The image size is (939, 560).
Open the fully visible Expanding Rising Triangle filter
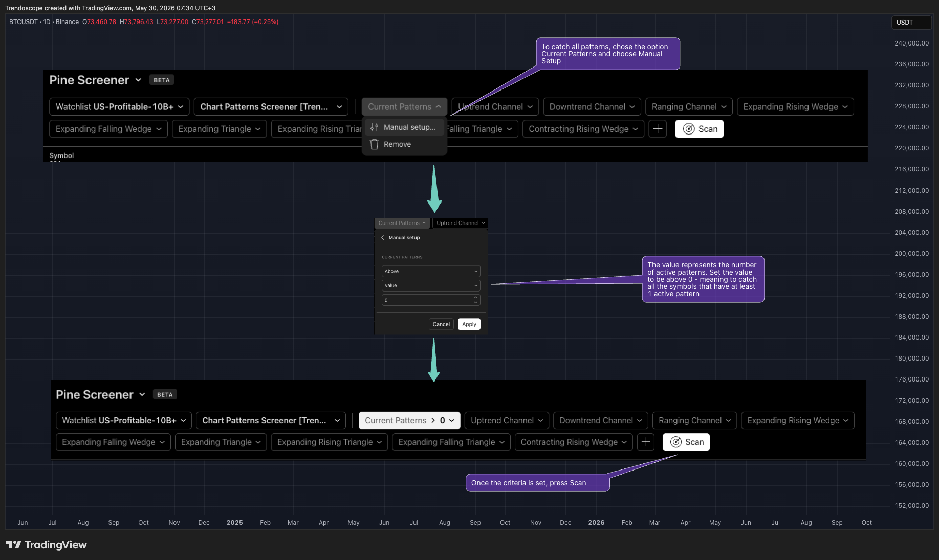click(x=330, y=442)
